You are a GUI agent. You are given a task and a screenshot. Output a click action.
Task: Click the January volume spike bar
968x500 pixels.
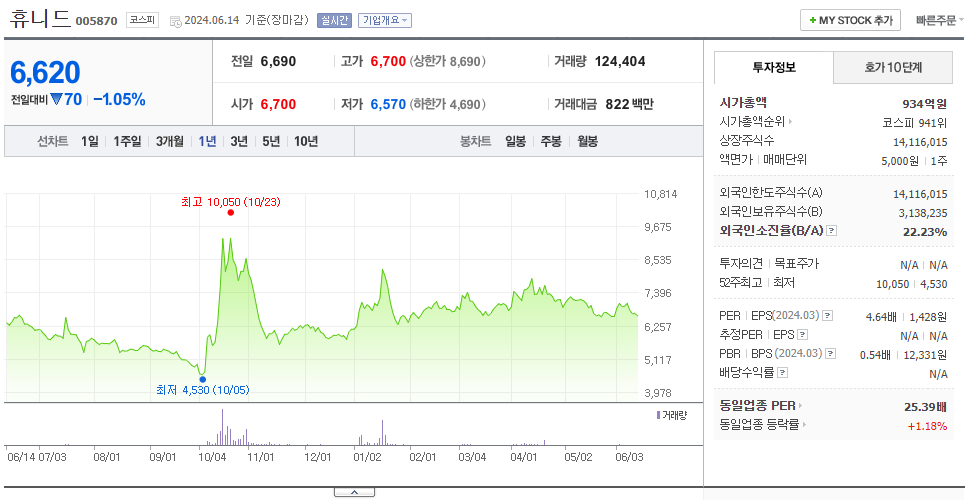coord(383,432)
